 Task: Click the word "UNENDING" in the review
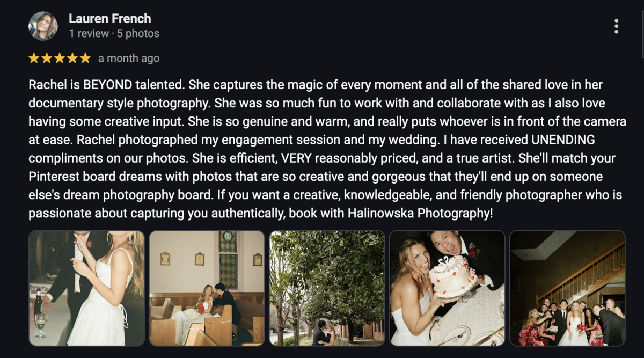point(563,140)
